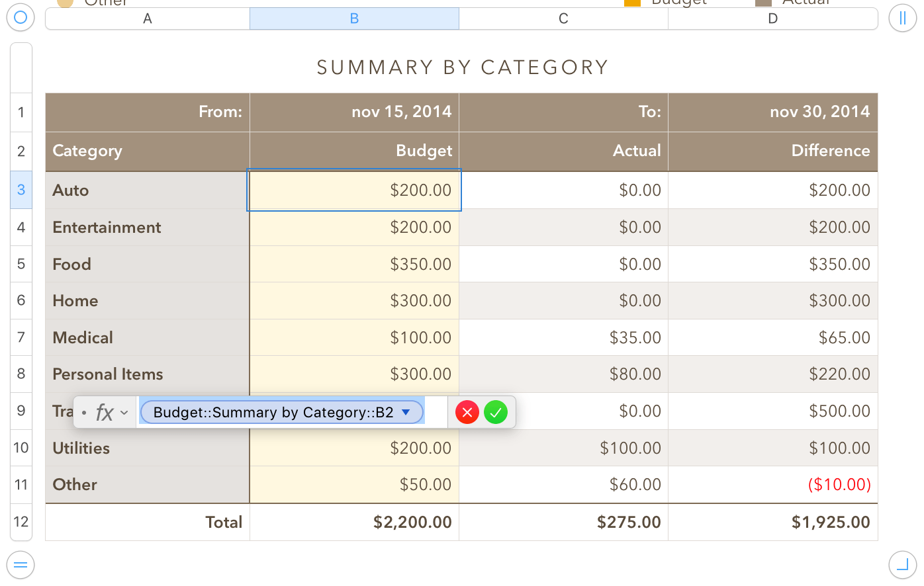This screenshot has height=586, width=924.
Task: Click the Medical actual $35.00 cell
Action: click(x=563, y=337)
